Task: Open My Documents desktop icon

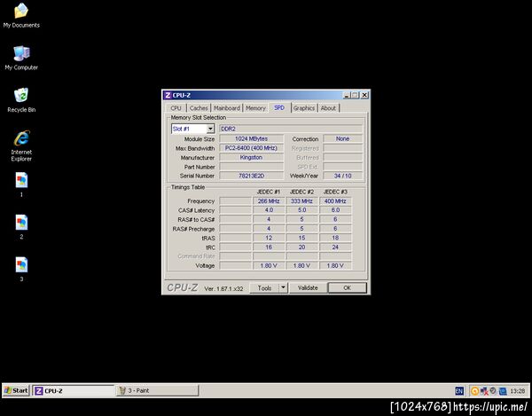Action: (21, 15)
